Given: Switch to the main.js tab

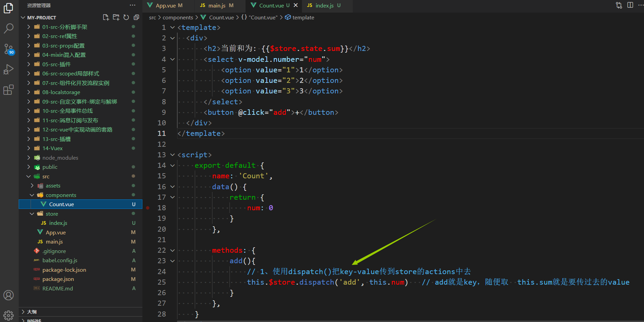Looking at the screenshot, I should pyautogui.click(x=220, y=5).
